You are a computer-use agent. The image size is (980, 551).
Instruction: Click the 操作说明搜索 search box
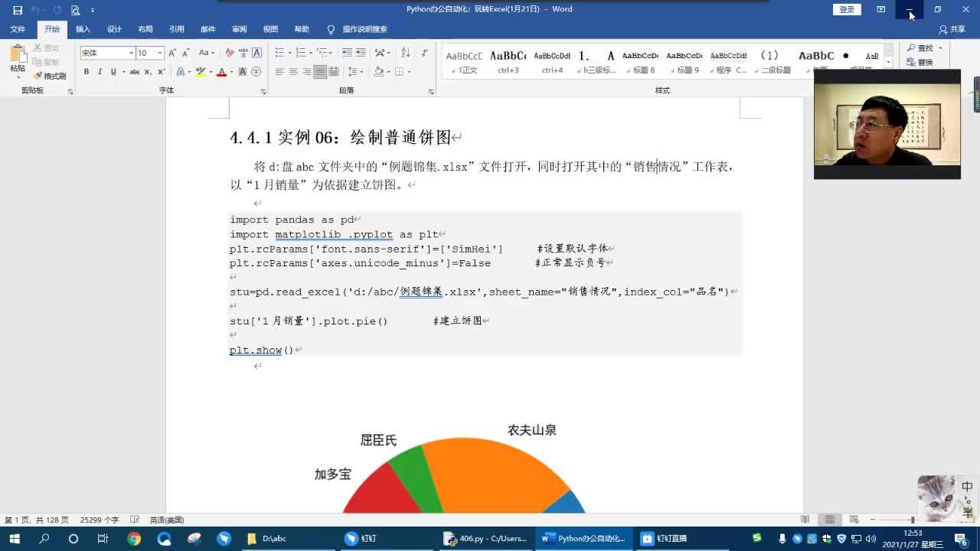point(358,29)
